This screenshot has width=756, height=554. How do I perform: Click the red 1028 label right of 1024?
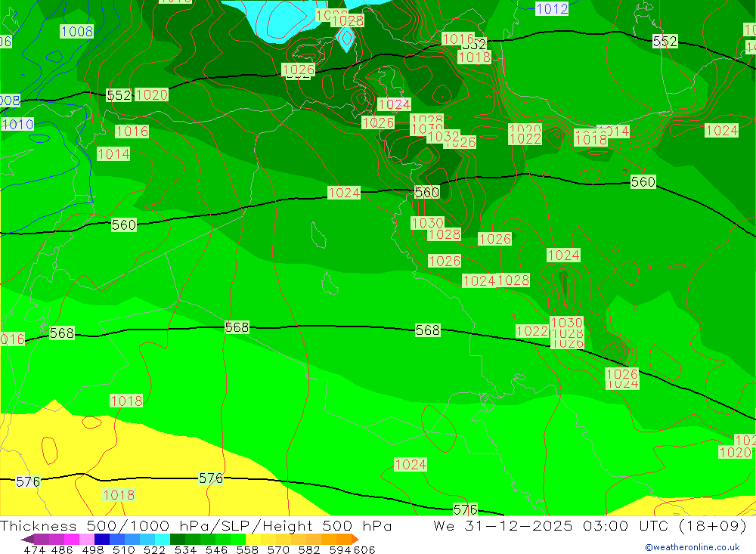[x=513, y=280]
